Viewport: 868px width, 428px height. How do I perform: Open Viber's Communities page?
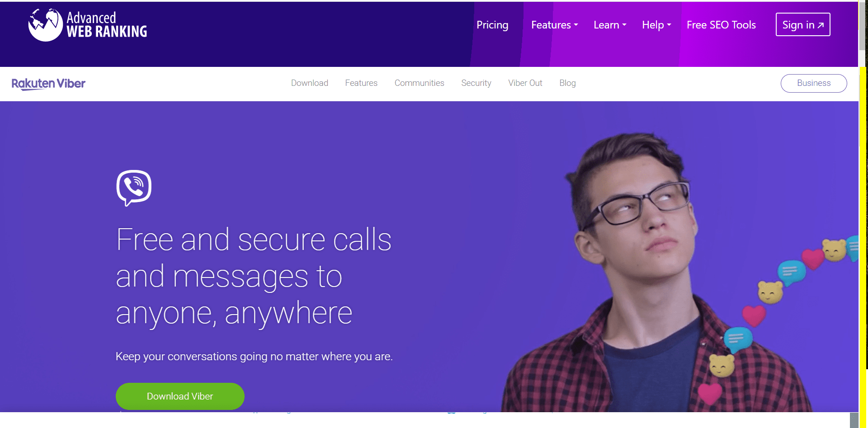click(419, 83)
